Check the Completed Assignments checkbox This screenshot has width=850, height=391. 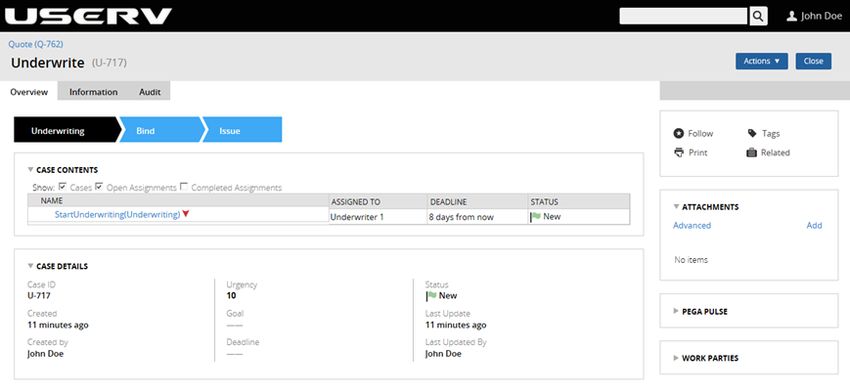(184, 187)
